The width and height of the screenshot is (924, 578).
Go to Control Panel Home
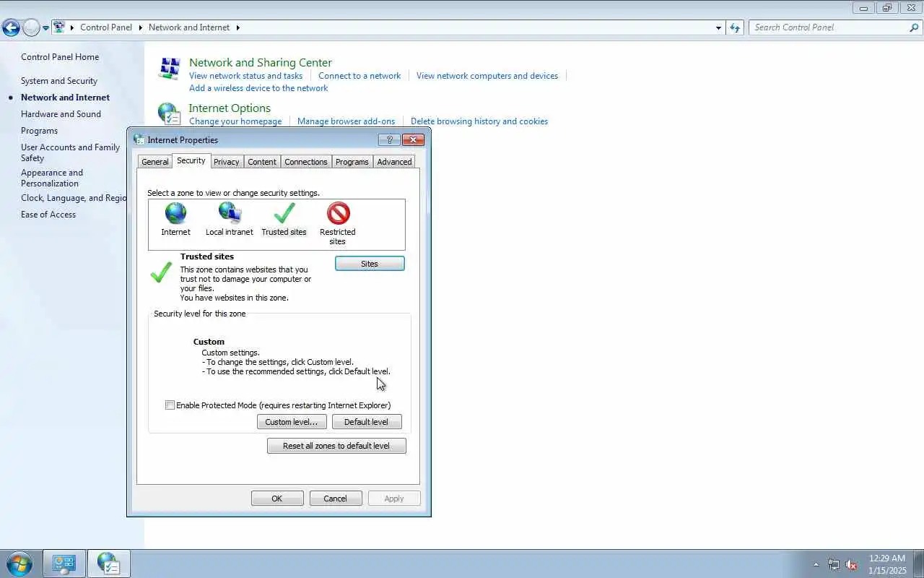pos(60,57)
